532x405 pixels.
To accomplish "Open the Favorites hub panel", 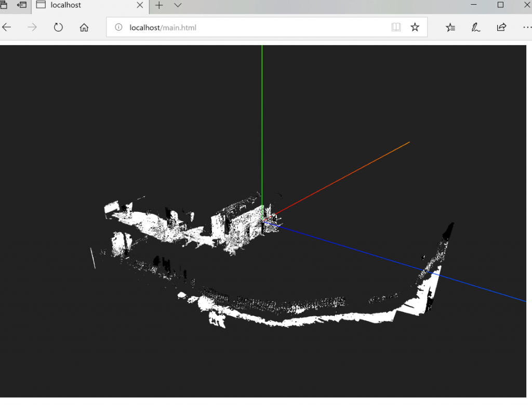I will 450,28.
